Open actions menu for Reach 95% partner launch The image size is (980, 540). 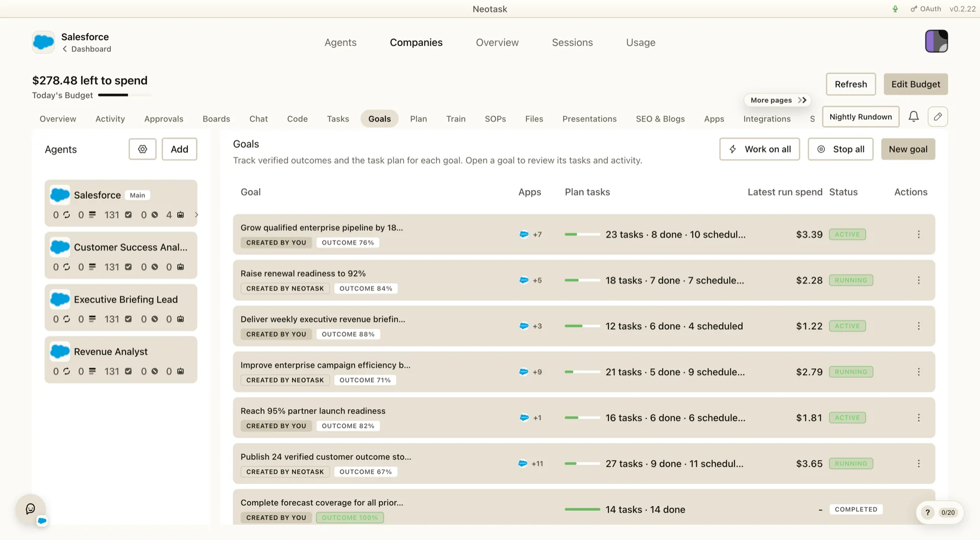click(x=919, y=418)
